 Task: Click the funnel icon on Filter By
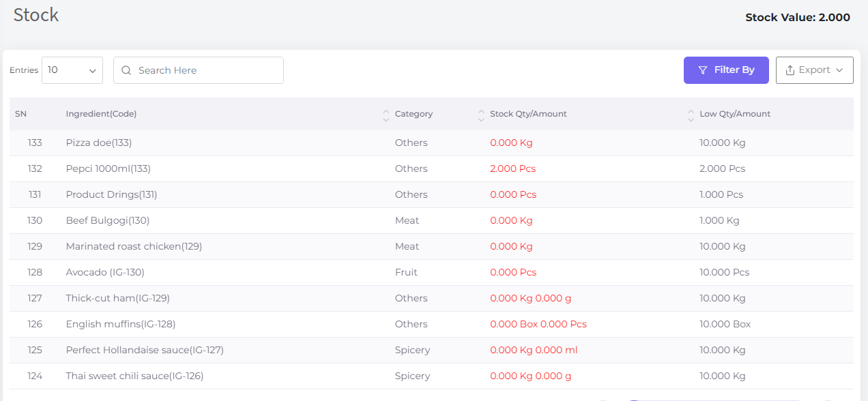point(703,70)
